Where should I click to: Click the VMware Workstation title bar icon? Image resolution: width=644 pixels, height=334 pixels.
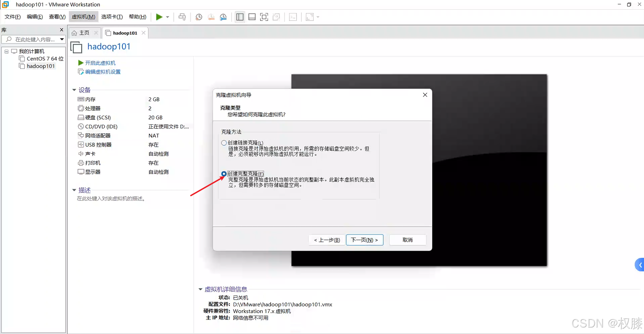5,4
